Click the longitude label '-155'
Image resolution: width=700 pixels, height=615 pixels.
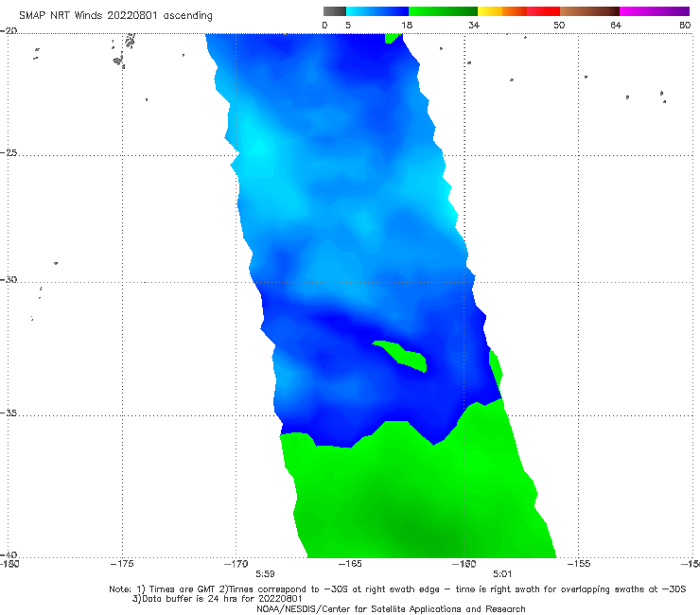tap(579, 564)
